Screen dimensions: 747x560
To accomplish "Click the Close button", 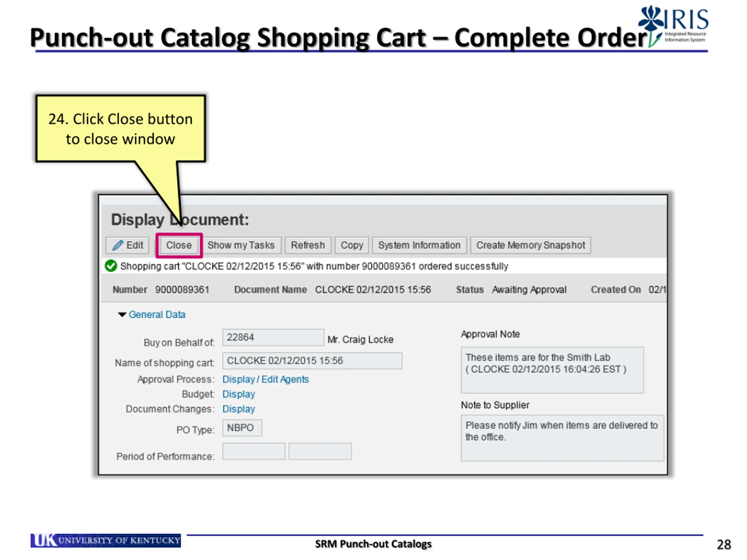I will pyautogui.click(x=179, y=245).
